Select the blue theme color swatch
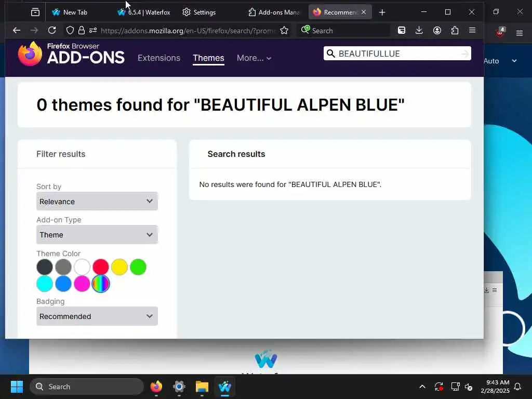 coord(63,284)
